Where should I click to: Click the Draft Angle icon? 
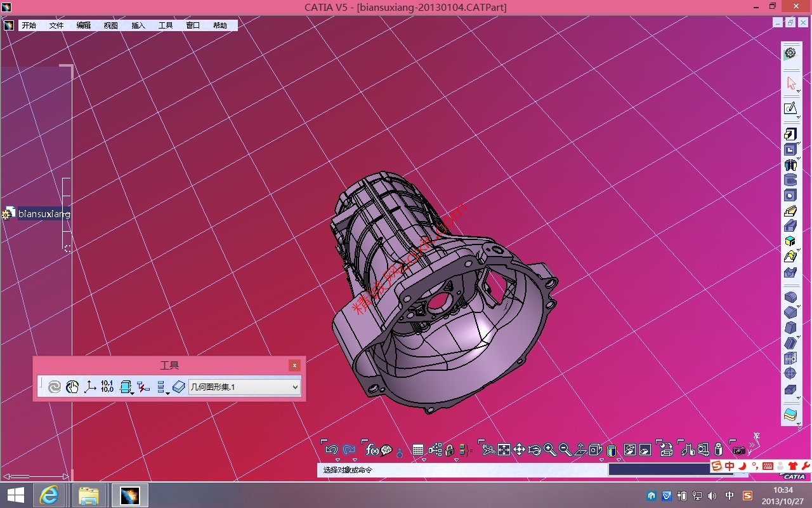pos(790,328)
